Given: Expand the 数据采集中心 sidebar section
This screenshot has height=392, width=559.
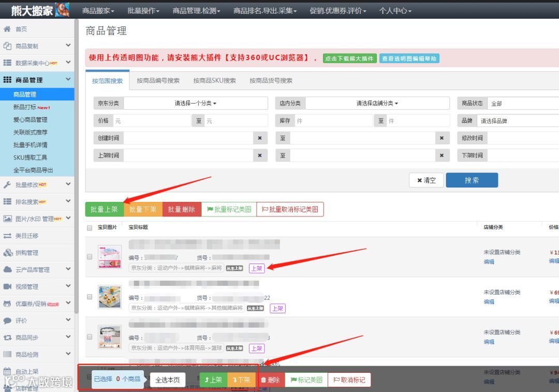Looking at the screenshot, I should pyautogui.click(x=68, y=62).
